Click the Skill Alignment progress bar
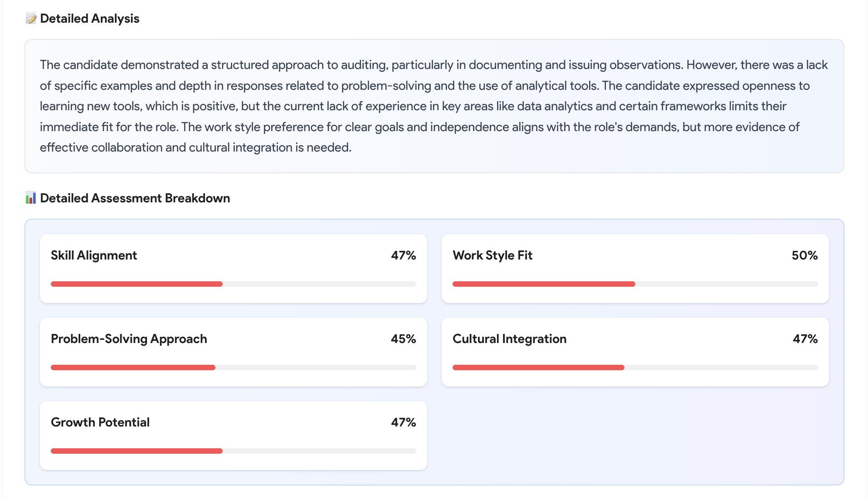The image size is (868, 500). 233,284
